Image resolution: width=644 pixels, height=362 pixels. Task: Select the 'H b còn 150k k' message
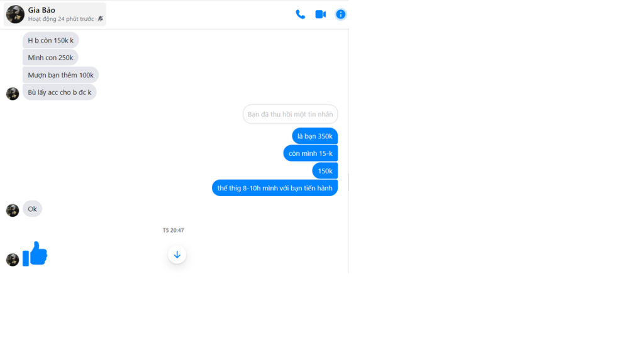(50, 40)
